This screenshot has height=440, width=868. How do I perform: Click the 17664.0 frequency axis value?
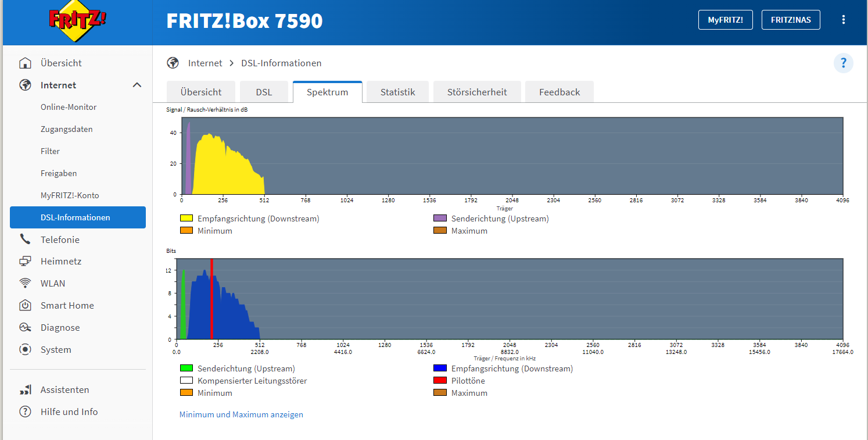coord(842,352)
